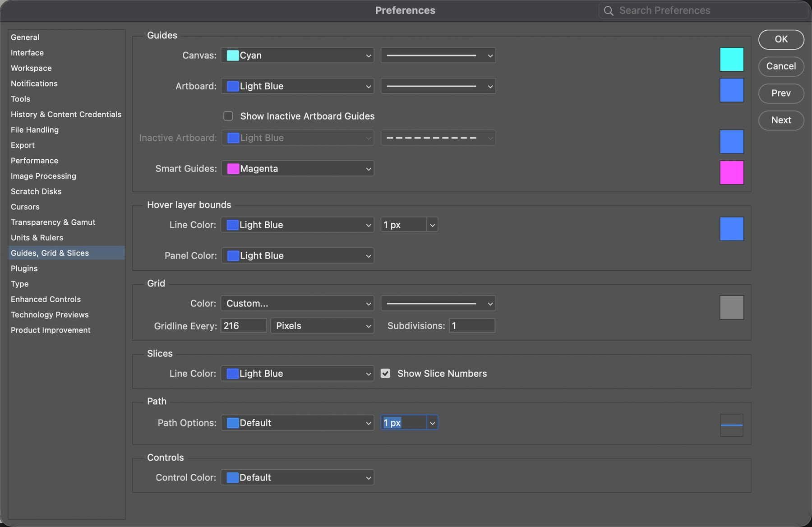Open Grid Color dropdown
Viewport: 812px width, 527px height.
pyautogui.click(x=297, y=304)
